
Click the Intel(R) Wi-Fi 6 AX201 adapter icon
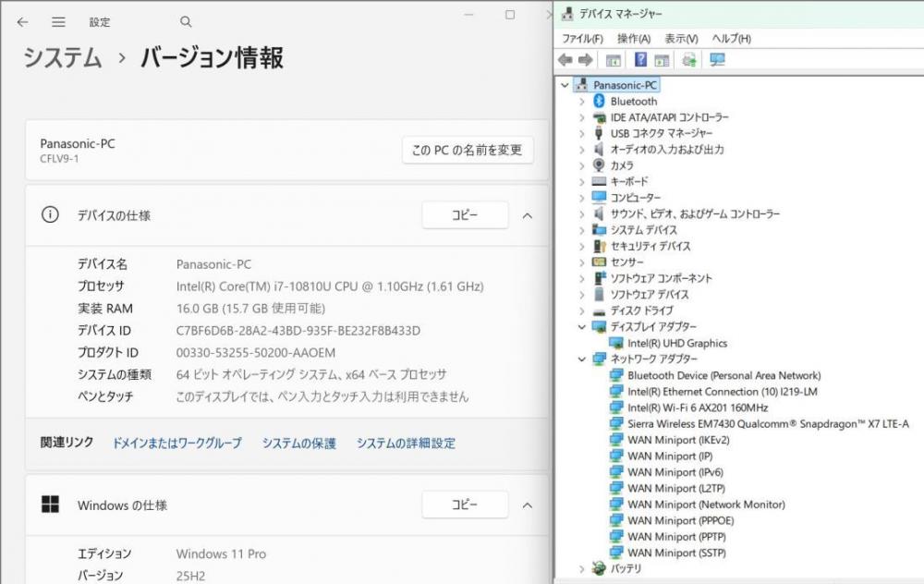[x=616, y=408]
